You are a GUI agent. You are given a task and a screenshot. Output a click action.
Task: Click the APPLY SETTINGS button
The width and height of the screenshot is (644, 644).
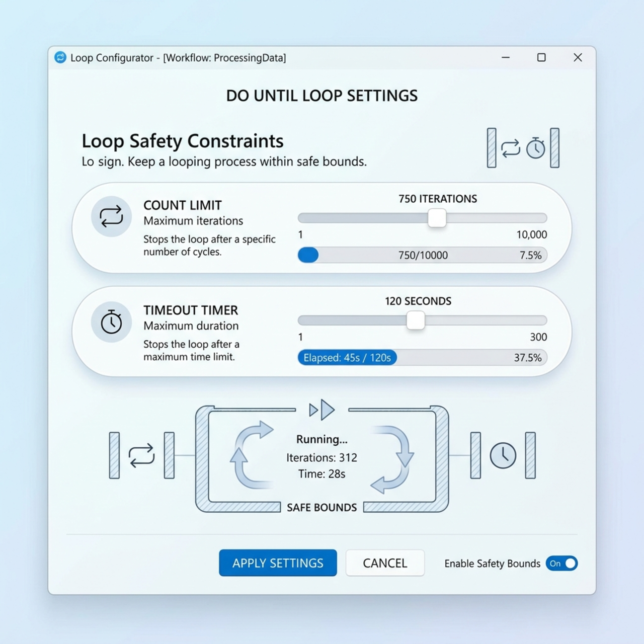coord(278,562)
